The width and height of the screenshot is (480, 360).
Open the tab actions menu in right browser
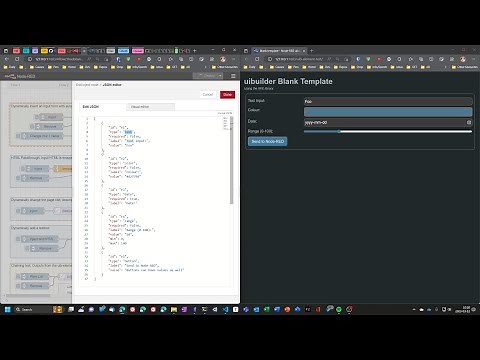coord(246,51)
